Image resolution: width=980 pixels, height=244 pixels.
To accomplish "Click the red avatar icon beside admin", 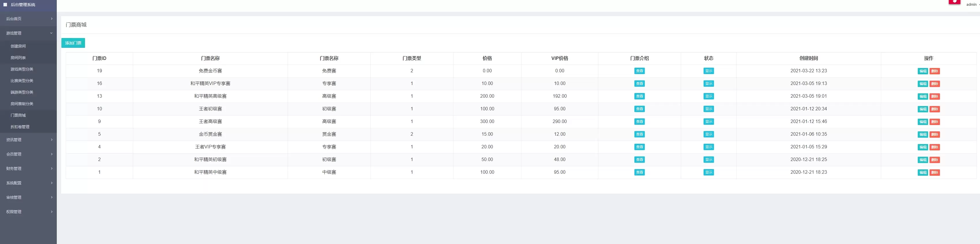I will [954, 2].
